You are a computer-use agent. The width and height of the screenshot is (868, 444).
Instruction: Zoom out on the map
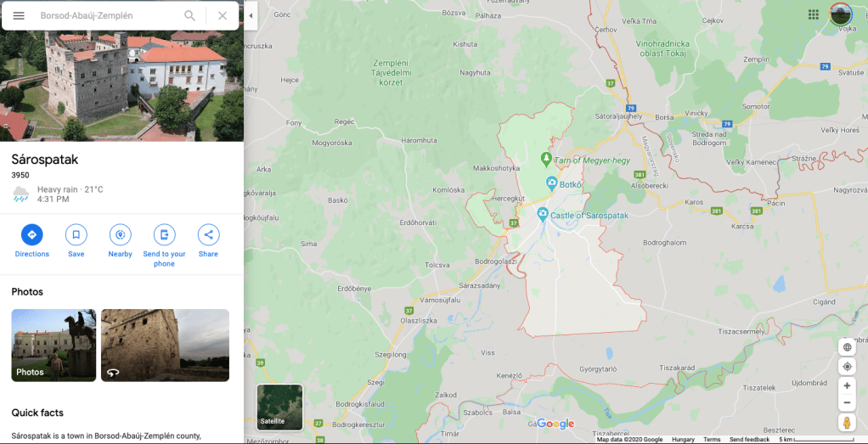pos(847,403)
